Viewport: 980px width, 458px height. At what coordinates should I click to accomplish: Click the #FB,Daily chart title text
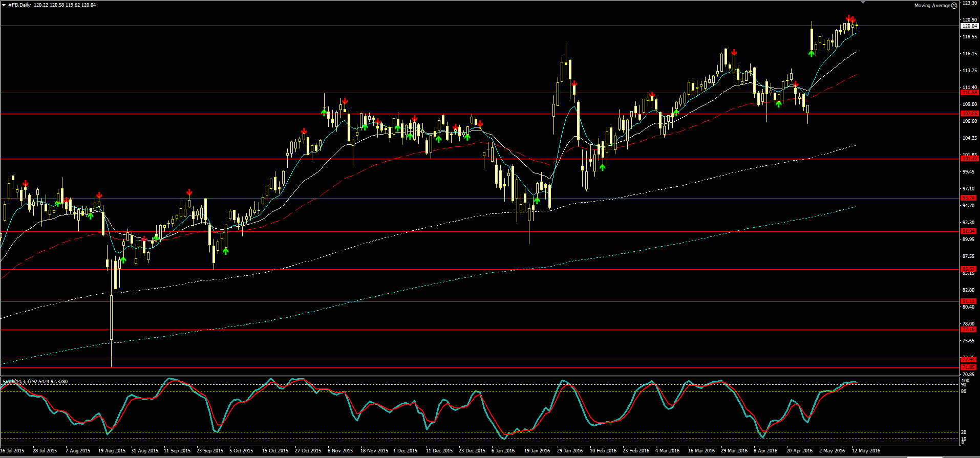(x=19, y=5)
